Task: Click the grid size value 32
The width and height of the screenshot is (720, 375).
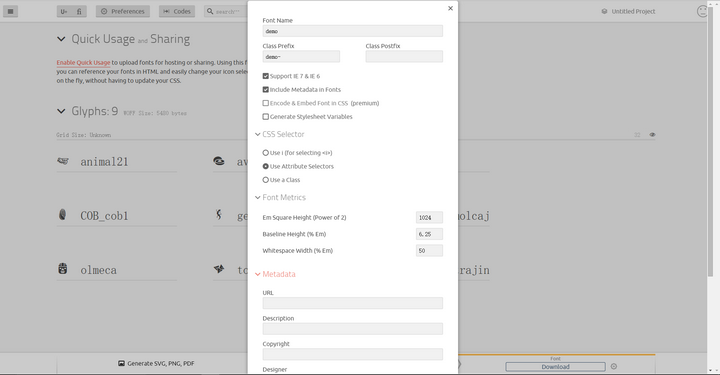Action: (637, 134)
